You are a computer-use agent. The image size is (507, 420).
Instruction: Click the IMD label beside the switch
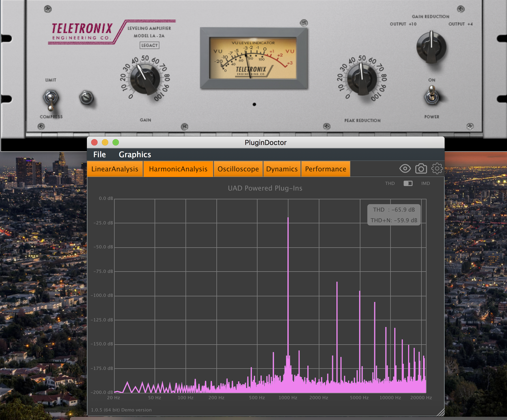[x=425, y=183]
